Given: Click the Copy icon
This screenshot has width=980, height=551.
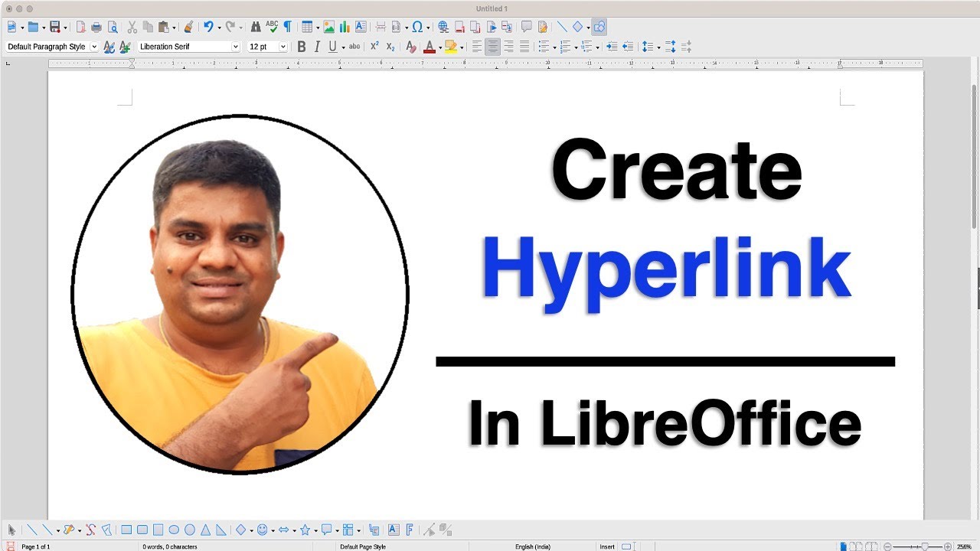Looking at the screenshot, I should click(x=148, y=27).
